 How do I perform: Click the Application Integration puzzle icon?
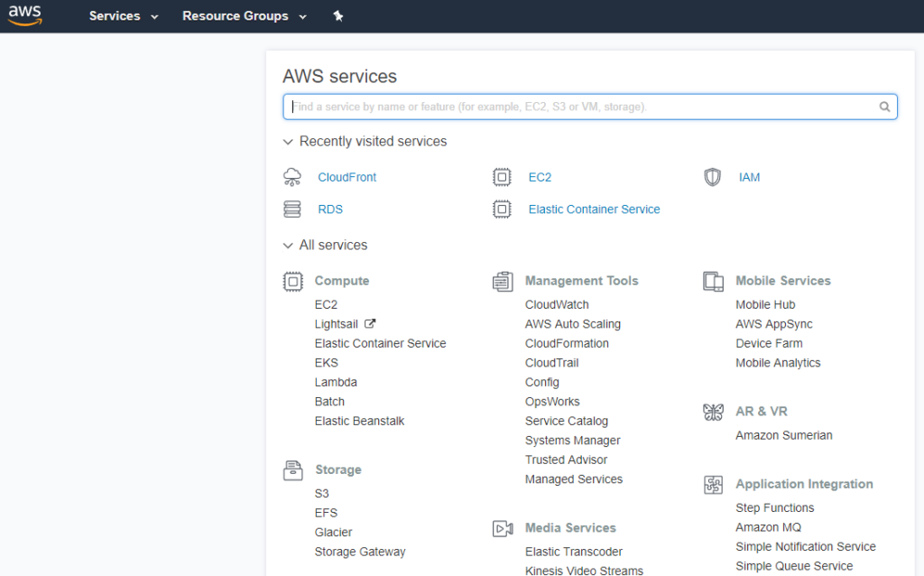click(x=713, y=485)
